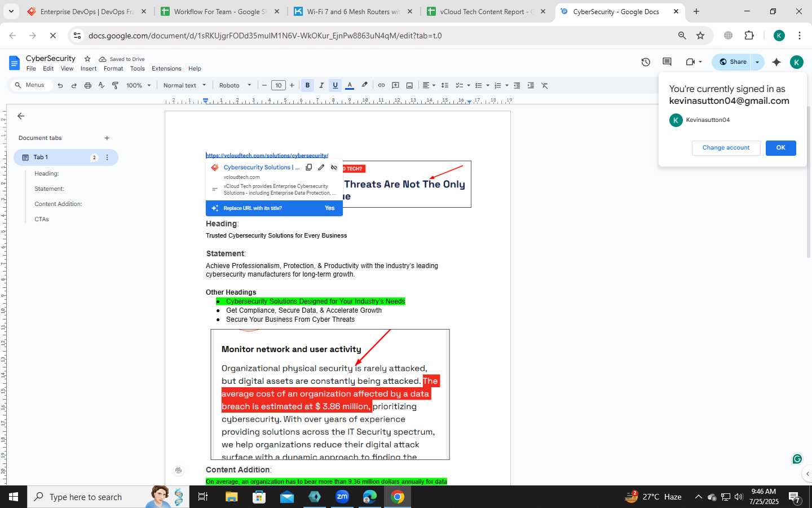This screenshot has height=508, width=812.
Task: Open version history clock icon
Action: 646,62
